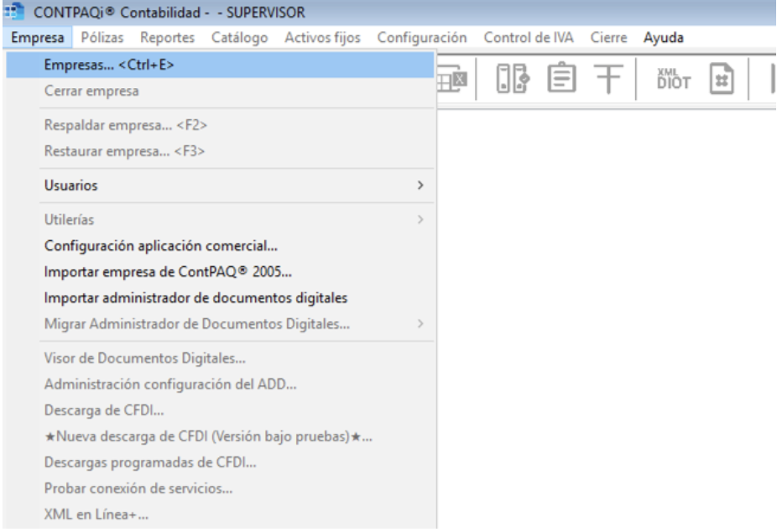The height and width of the screenshot is (532, 777).
Task: Expand Migrar Administrador de Documentos Digitales submenu
Action: click(x=420, y=324)
